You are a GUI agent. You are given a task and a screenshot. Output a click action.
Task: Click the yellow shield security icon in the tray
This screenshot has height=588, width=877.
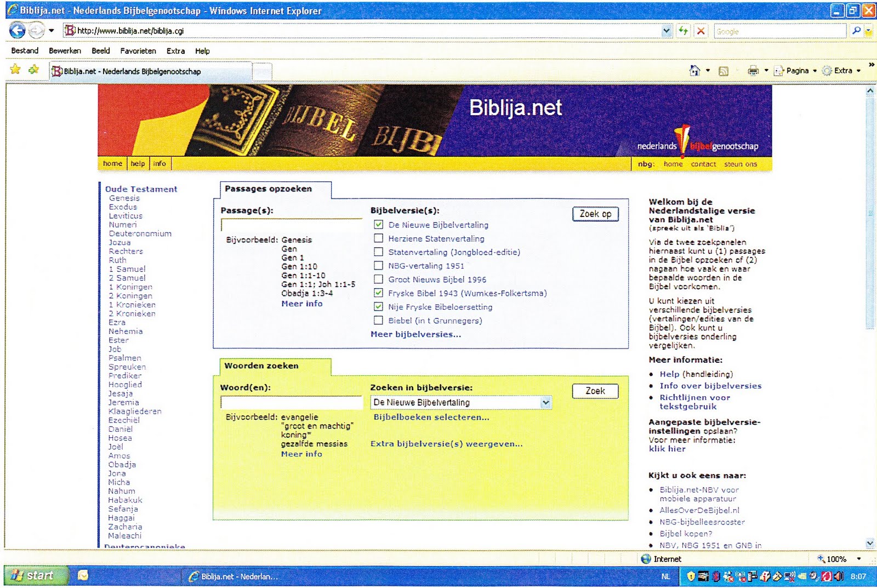(x=691, y=576)
